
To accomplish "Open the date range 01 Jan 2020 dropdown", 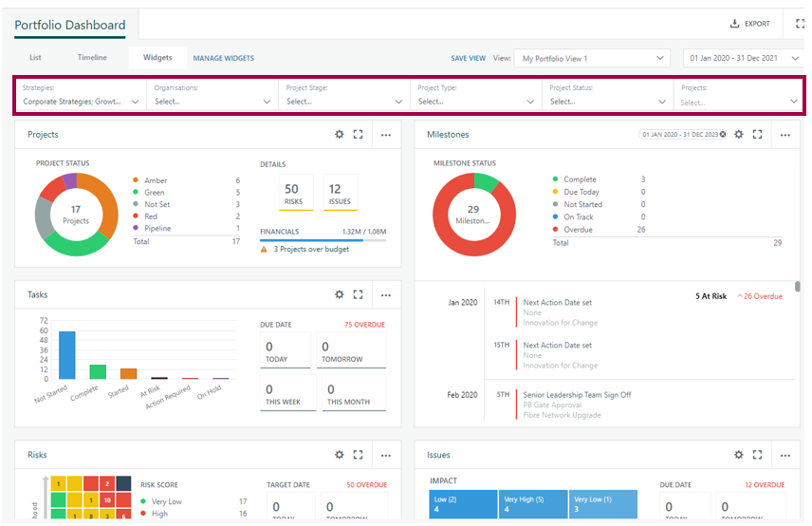I will click(x=744, y=58).
